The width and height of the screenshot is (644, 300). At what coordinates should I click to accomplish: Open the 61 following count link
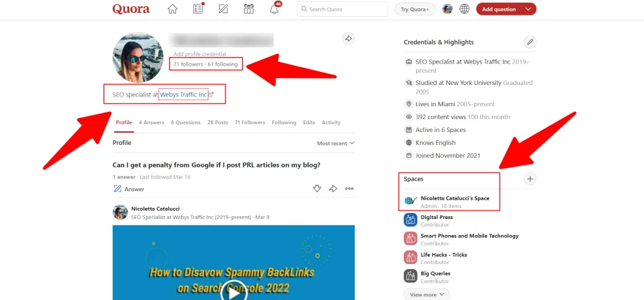(223, 64)
